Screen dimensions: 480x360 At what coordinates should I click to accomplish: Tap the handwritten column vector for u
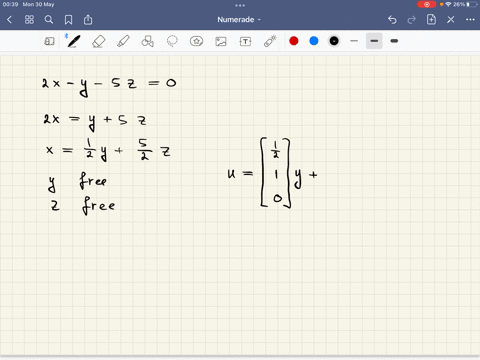pyautogui.click(x=275, y=173)
